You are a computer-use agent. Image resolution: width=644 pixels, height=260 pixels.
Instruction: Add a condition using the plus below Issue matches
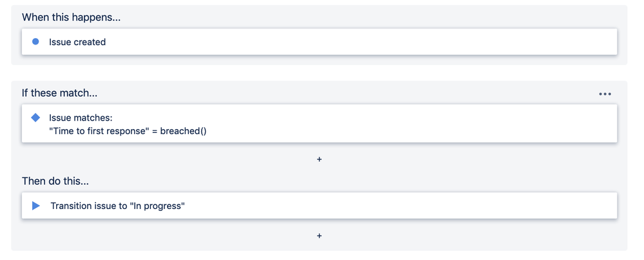[319, 159]
